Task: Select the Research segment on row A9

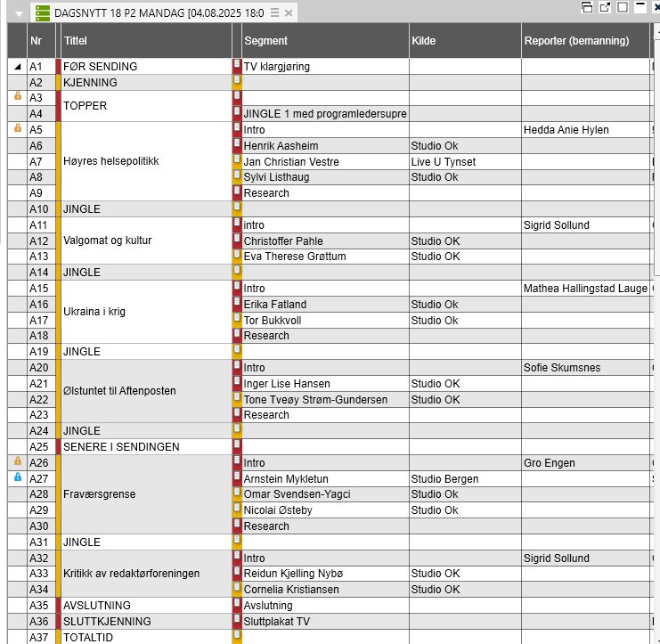Action: pos(325,193)
